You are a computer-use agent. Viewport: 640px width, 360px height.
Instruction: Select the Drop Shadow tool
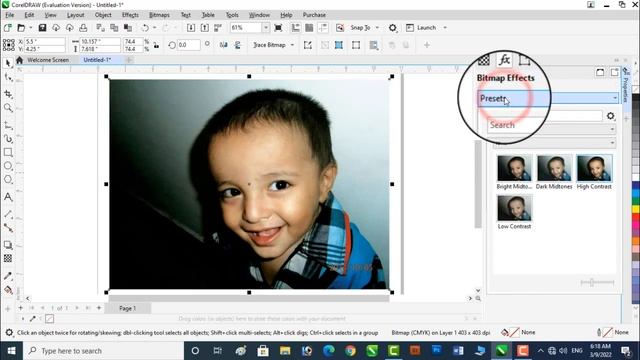[8, 245]
